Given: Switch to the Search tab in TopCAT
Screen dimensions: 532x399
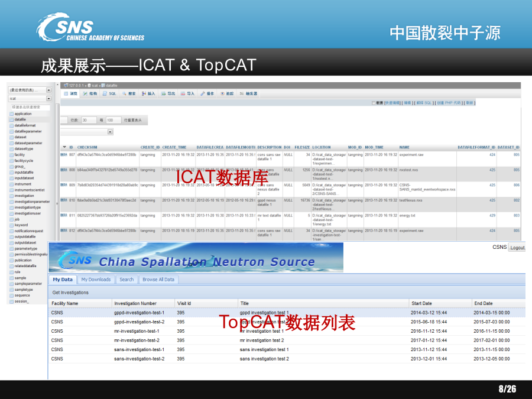Looking at the screenshot, I should pyautogui.click(x=126, y=280).
